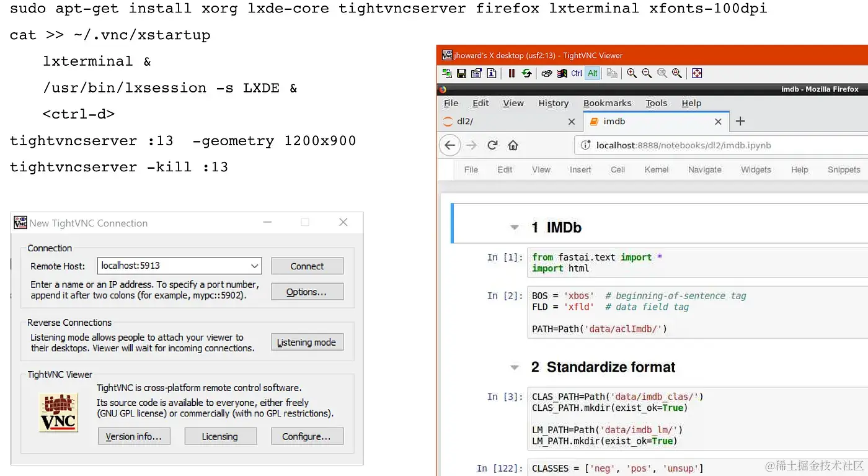
Task: Zoom in using the magnifier plus icon
Action: coord(632,73)
